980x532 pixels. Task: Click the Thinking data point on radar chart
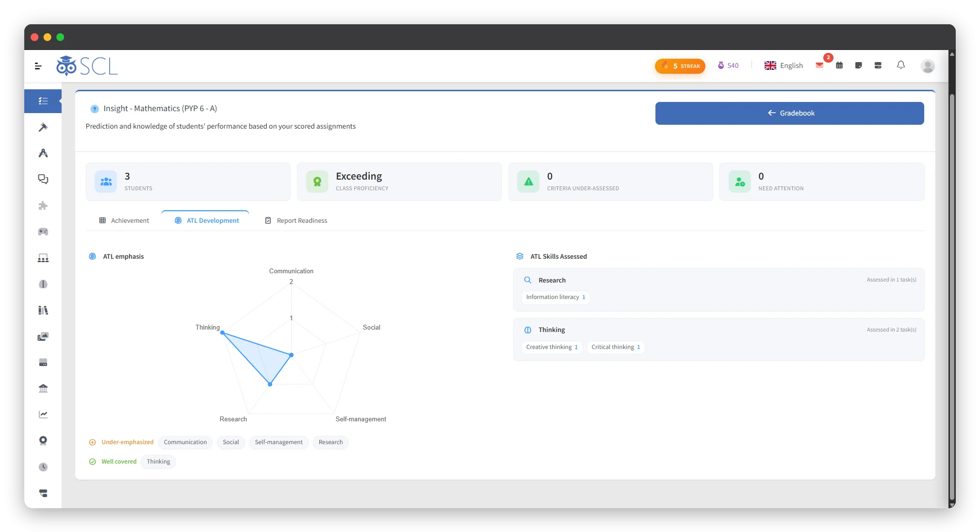click(x=222, y=332)
